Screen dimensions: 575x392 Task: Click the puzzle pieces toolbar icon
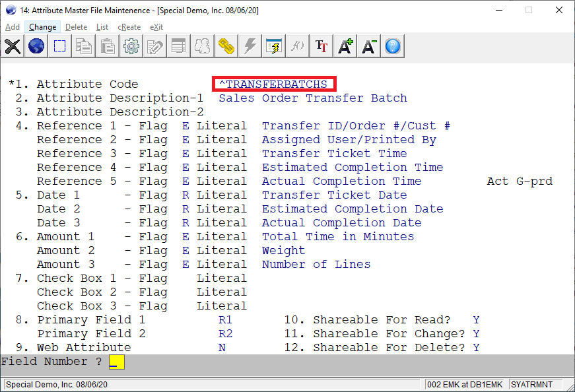tap(202, 46)
